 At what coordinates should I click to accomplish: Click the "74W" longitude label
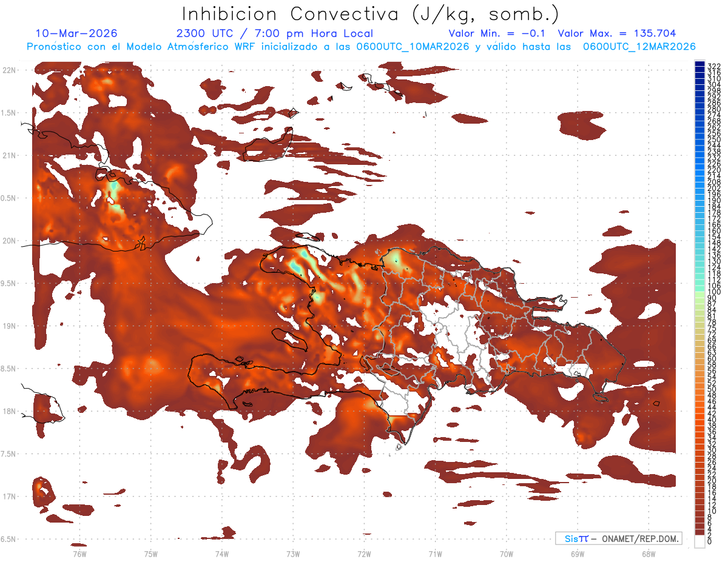click(x=222, y=554)
